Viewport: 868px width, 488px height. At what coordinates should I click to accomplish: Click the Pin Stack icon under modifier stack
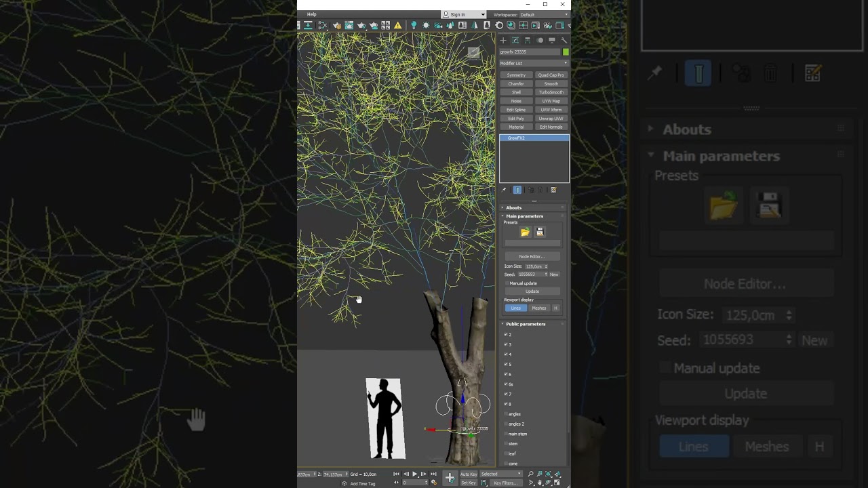pos(503,190)
